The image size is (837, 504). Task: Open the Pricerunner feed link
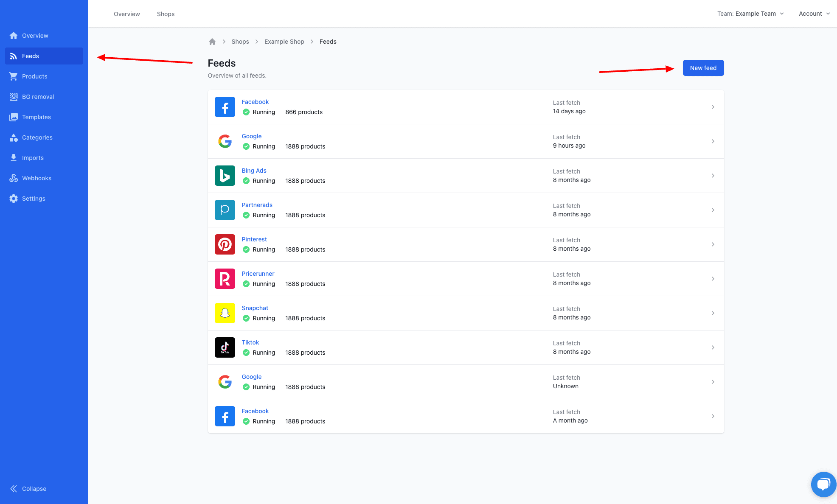point(258,274)
